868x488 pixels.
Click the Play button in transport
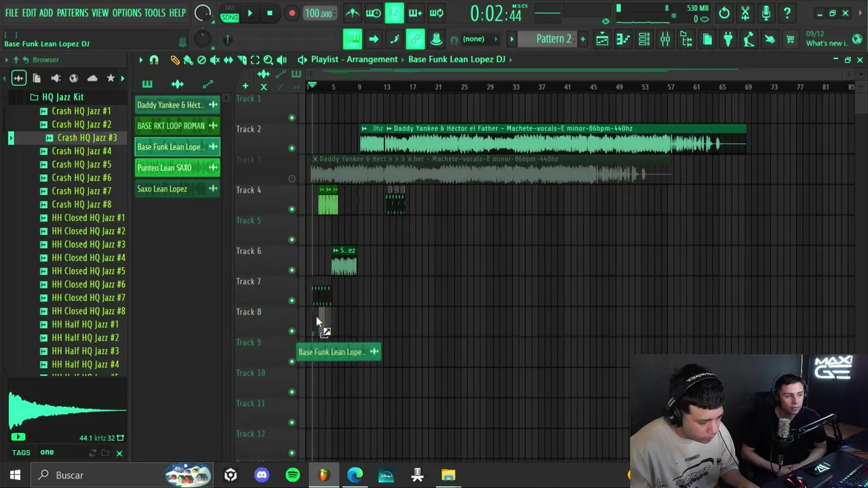click(x=250, y=13)
